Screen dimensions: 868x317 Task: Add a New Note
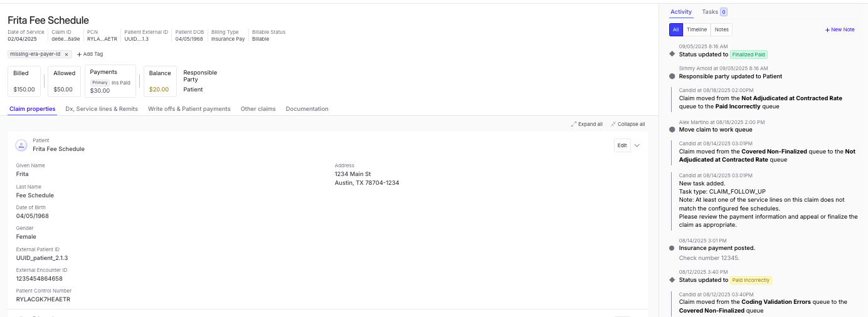pos(840,29)
